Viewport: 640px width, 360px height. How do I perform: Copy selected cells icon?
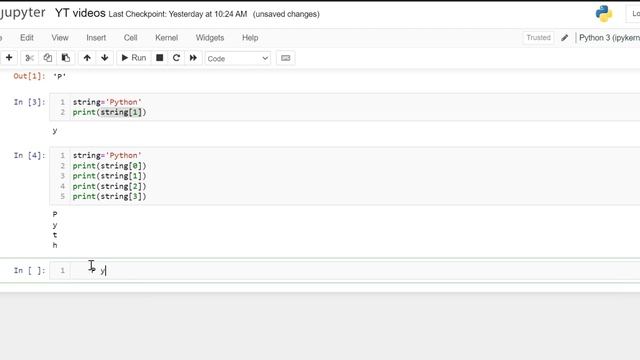[x=47, y=58]
